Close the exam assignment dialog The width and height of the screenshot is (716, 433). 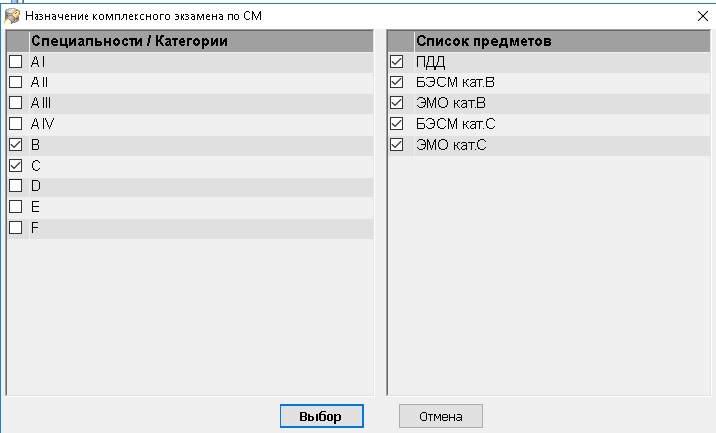point(703,16)
